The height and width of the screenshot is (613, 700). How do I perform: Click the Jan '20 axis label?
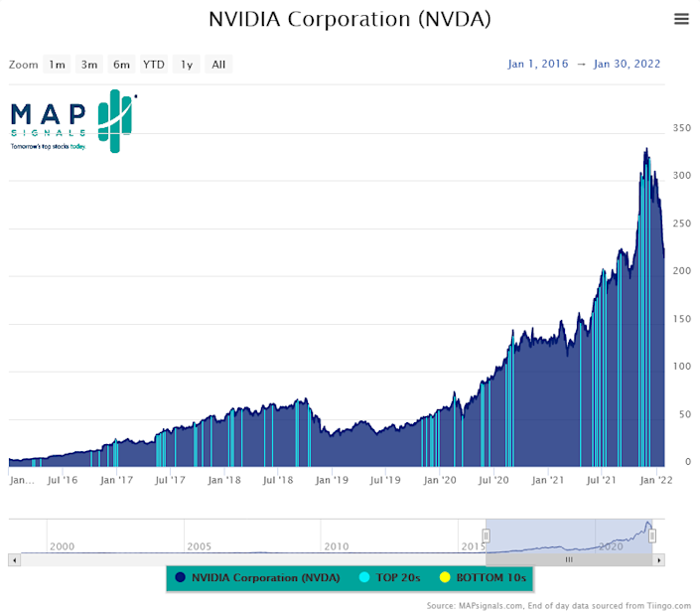440,480
